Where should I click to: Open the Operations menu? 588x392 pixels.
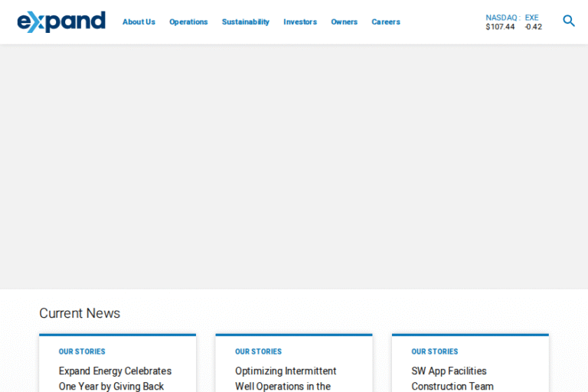click(188, 22)
